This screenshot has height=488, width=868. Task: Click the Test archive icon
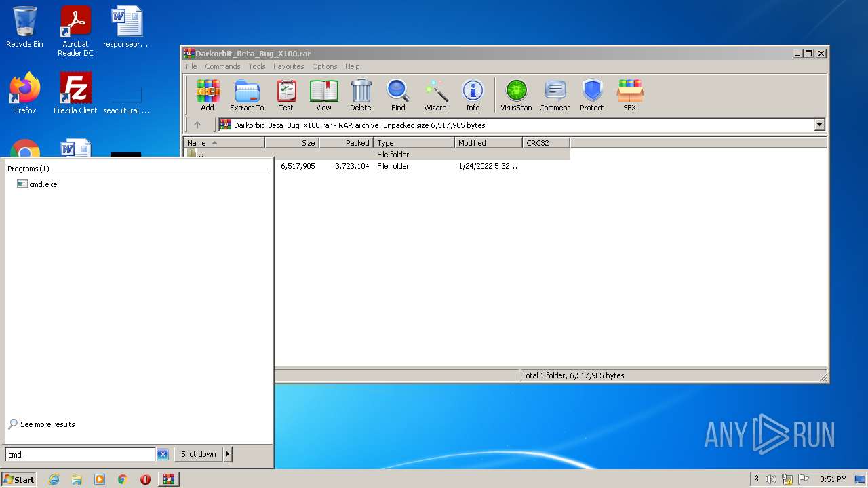(x=286, y=95)
